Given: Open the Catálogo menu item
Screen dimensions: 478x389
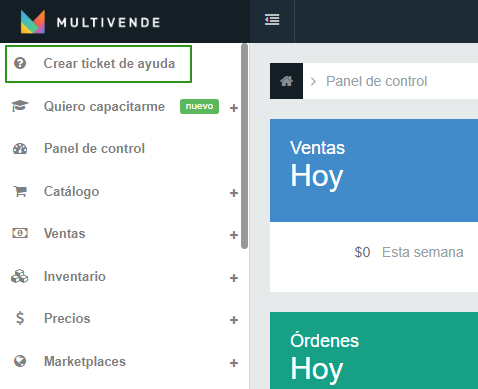Looking at the screenshot, I should pos(72,192).
